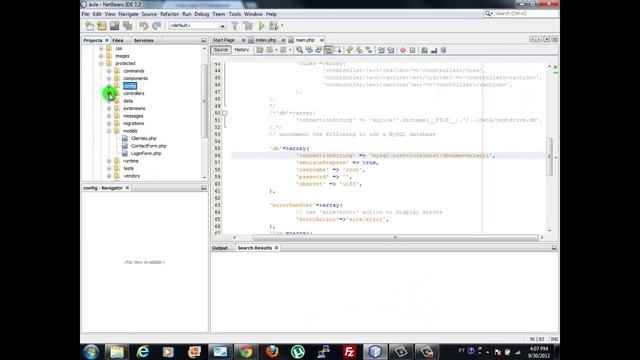Click the editor vertical scrollbar thumb
Image resolution: width=640 pixels, height=360 pixels.
[x=549, y=157]
